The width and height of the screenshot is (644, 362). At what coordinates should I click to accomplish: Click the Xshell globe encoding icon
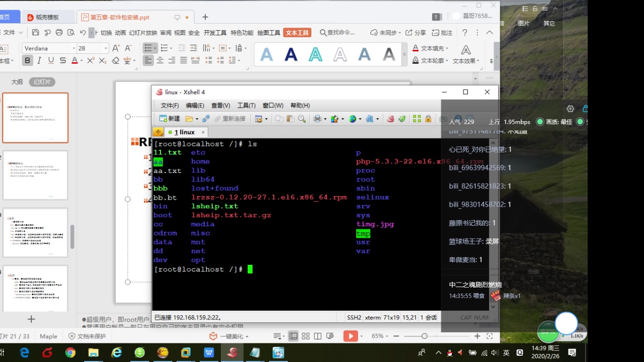[353, 119]
